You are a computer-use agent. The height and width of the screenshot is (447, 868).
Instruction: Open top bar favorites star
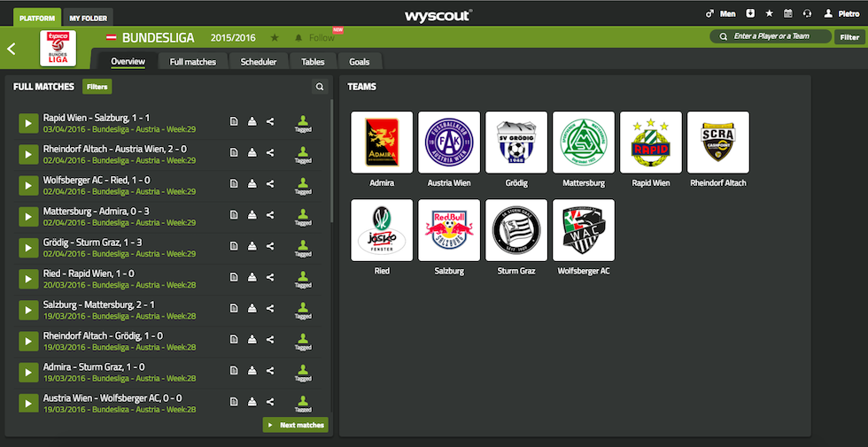pos(769,13)
